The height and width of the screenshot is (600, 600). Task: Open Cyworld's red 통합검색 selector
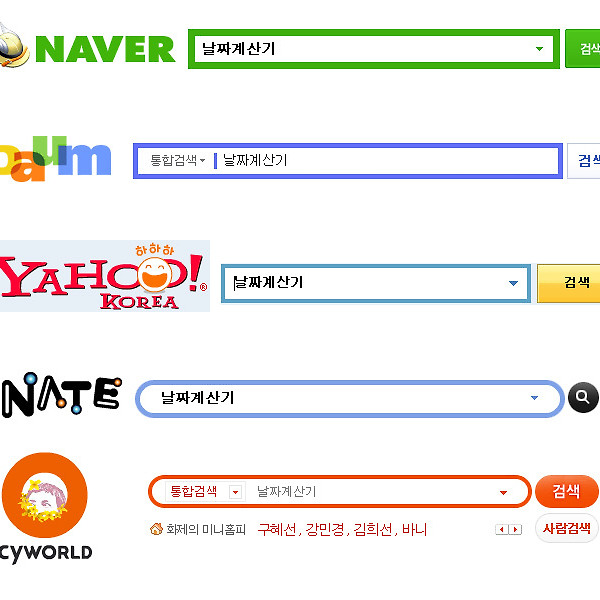pos(204,491)
